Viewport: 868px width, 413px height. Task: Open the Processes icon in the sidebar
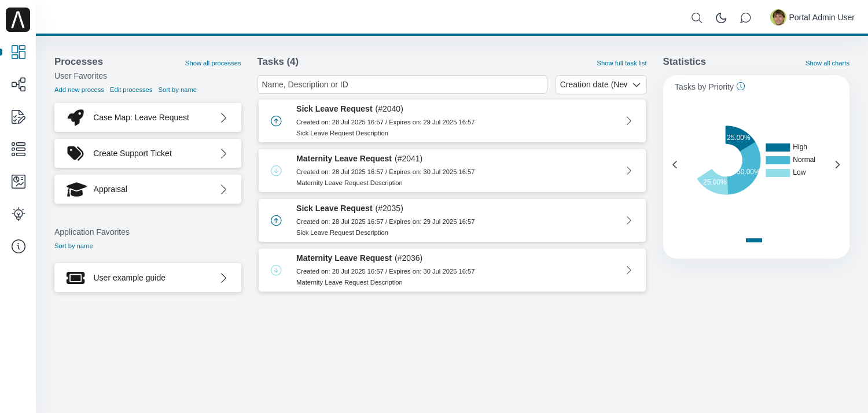coord(19,84)
